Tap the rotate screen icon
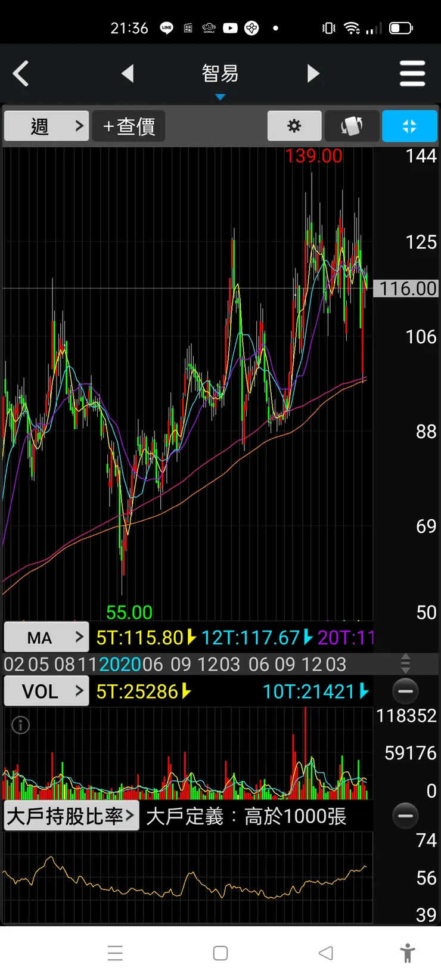This screenshot has height=980, width=441. (352, 126)
